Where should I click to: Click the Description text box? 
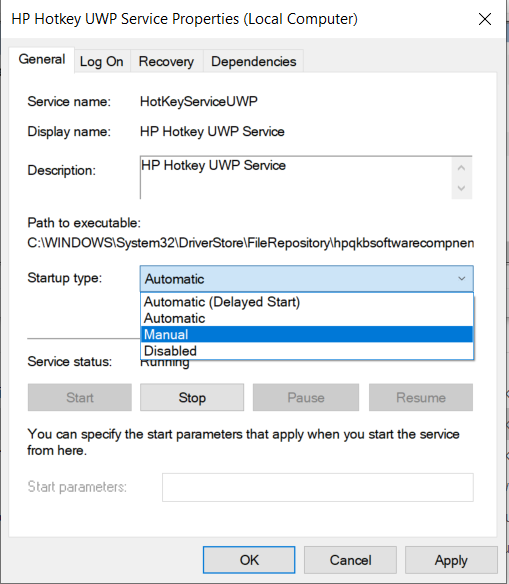tap(296, 178)
